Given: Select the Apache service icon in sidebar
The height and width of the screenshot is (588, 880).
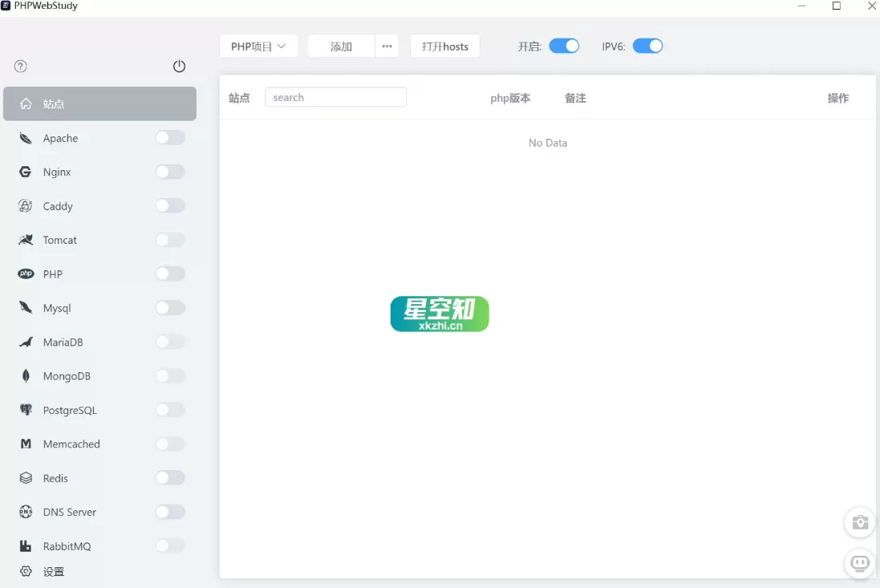Looking at the screenshot, I should click(x=25, y=138).
